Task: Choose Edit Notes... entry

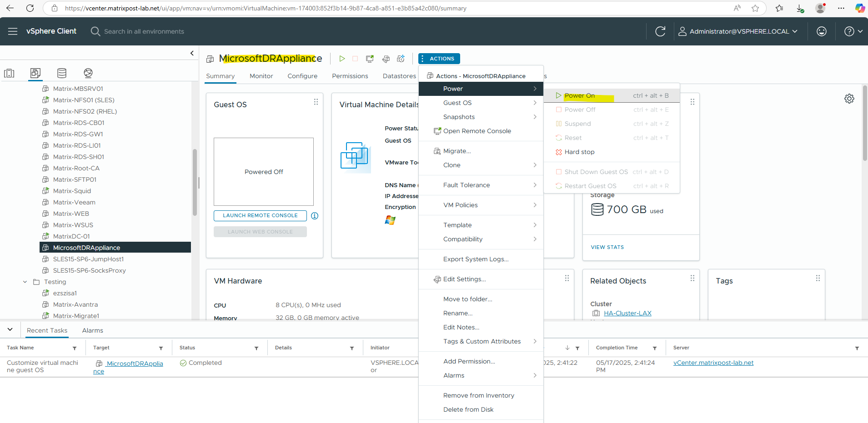Action: click(x=481, y=327)
